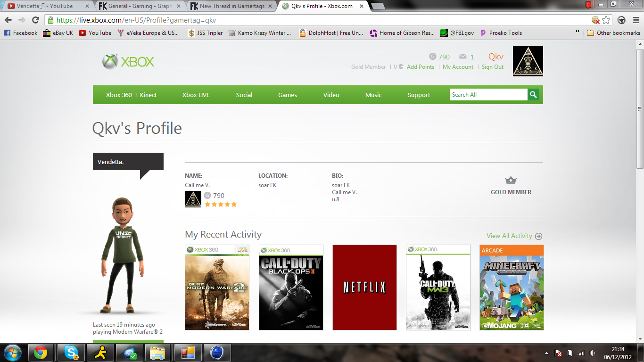This screenshot has width=644, height=362.
Task: Open the eBay UK bookmark
Action: [x=58, y=33]
